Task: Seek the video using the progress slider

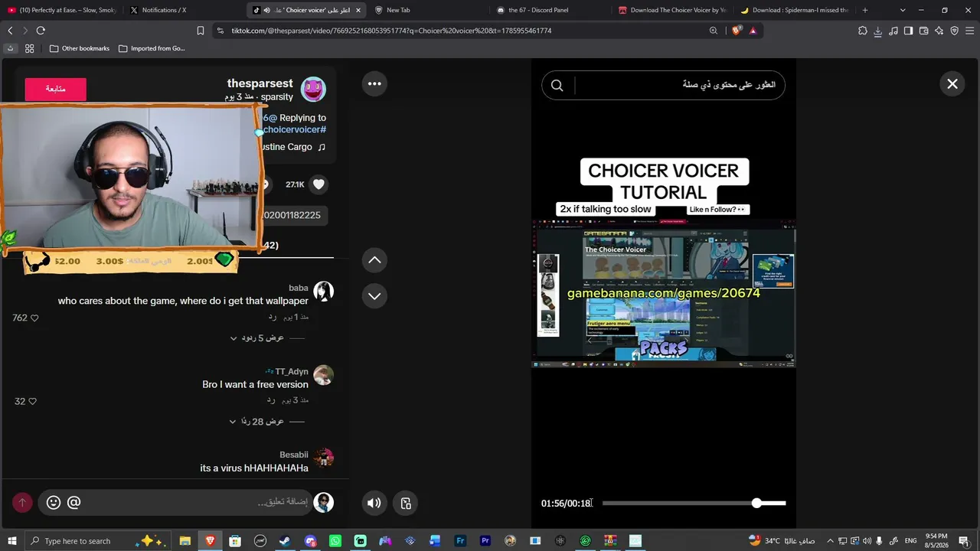Action: [694, 503]
